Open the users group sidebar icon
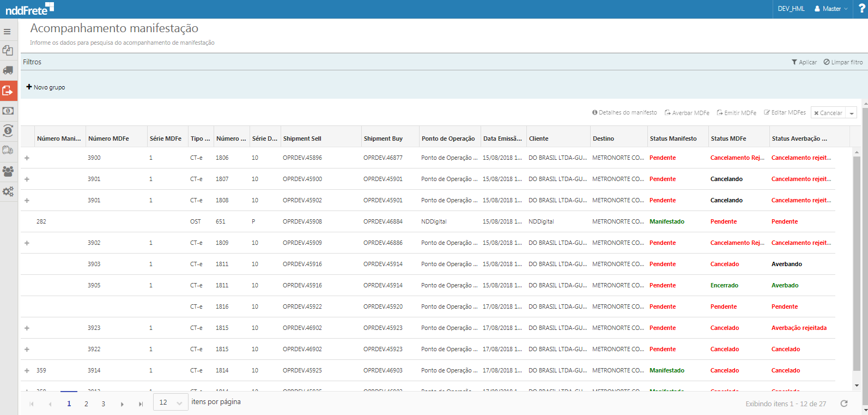The width and height of the screenshot is (868, 415). point(8,171)
